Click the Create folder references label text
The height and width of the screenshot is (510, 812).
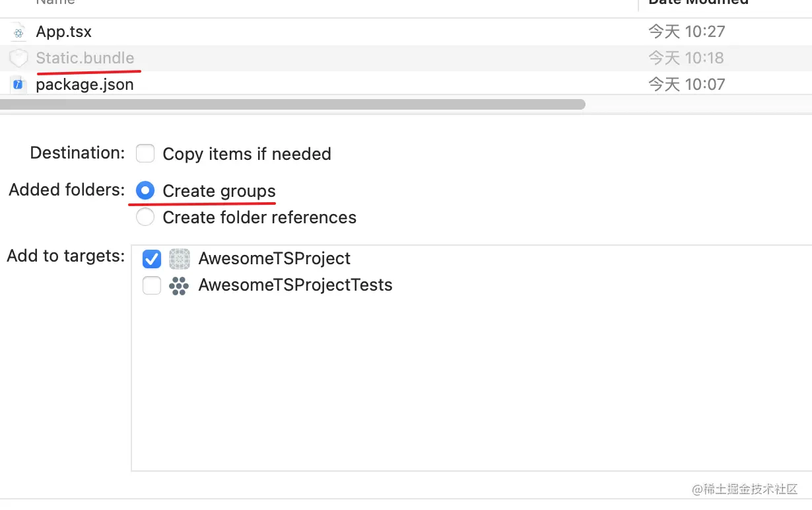pyautogui.click(x=259, y=217)
